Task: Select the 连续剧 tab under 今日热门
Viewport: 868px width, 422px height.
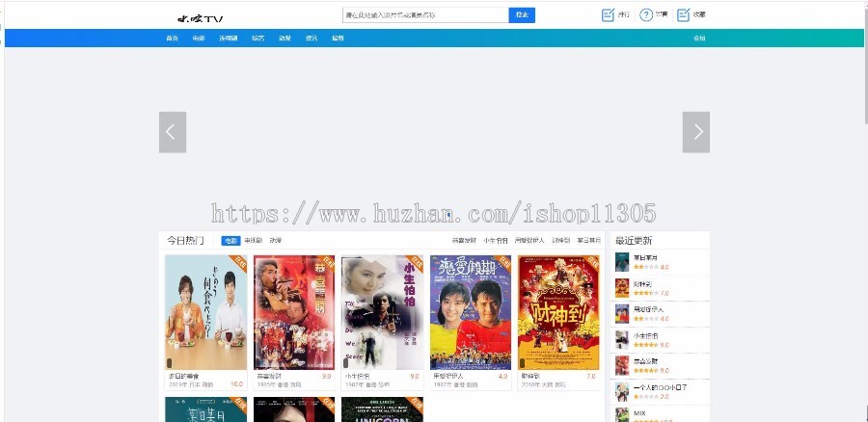Action: [253, 241]
